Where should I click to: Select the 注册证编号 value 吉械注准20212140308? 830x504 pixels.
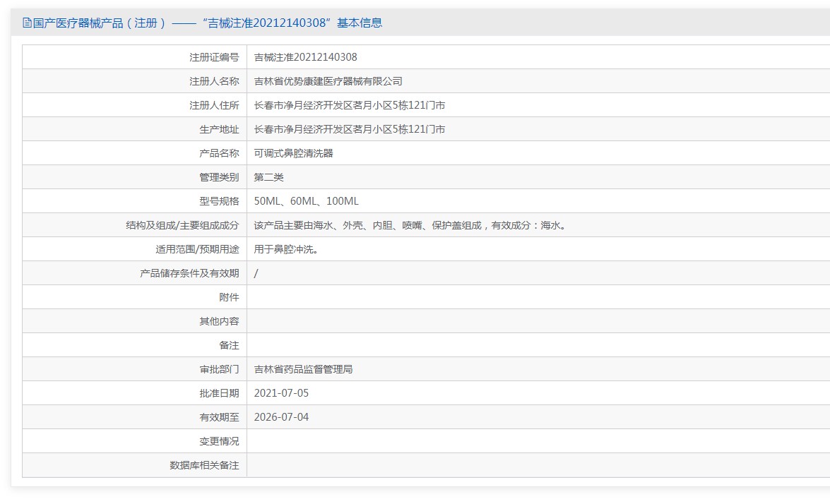coord(305,57)
